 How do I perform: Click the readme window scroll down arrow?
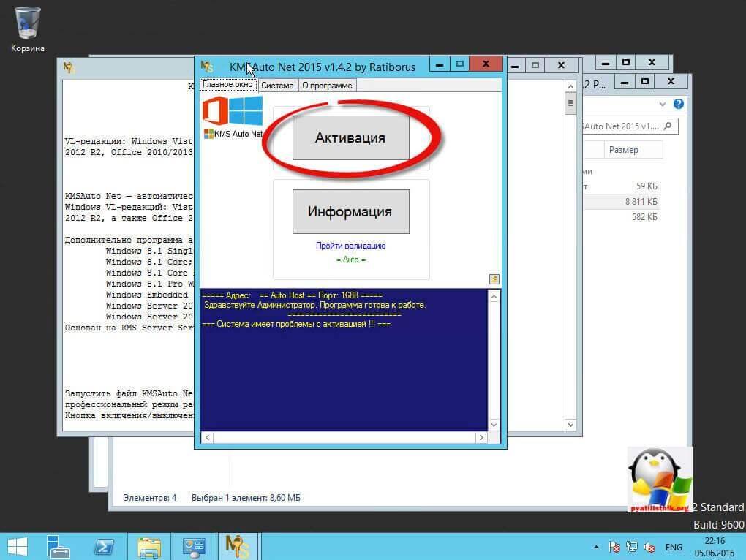570,425
